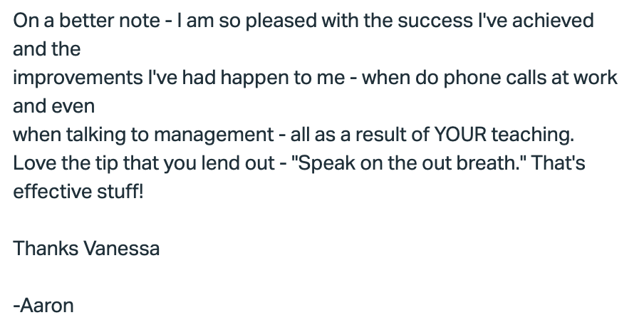Click the capitalized word "YOUR"

tap(455, 135)
